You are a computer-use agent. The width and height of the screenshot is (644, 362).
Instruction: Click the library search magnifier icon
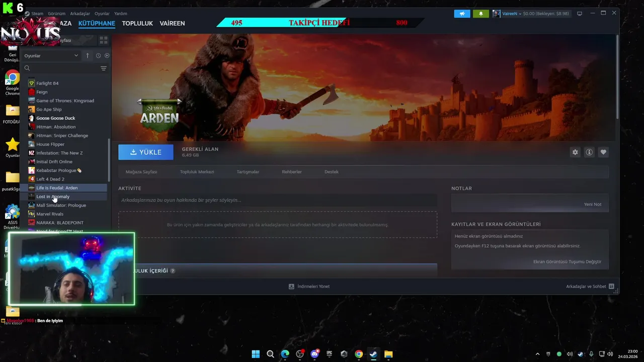(x=27, y=68)
